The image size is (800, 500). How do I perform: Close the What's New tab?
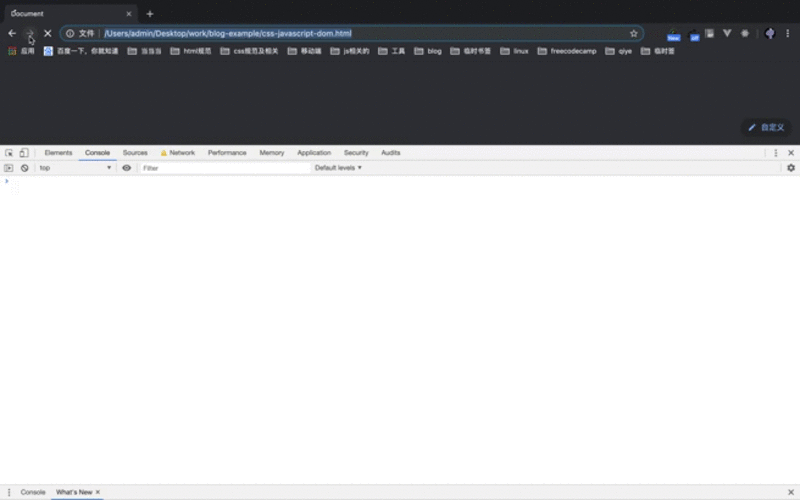coord(98,492)
